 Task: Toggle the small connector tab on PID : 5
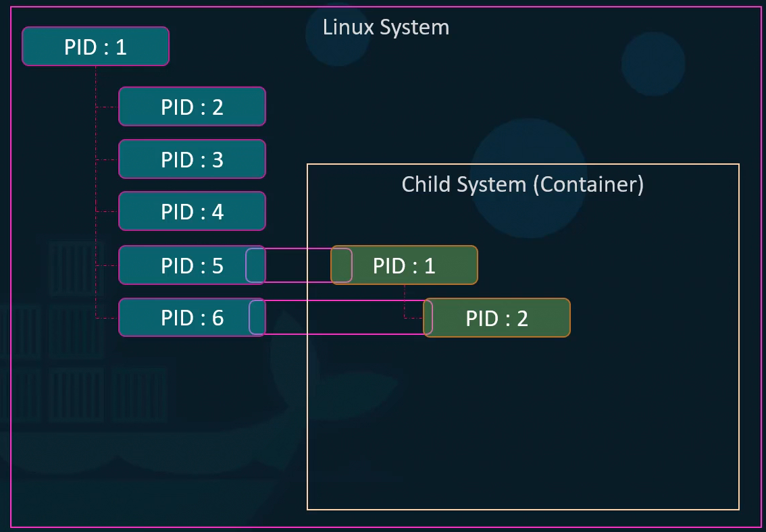255,265
